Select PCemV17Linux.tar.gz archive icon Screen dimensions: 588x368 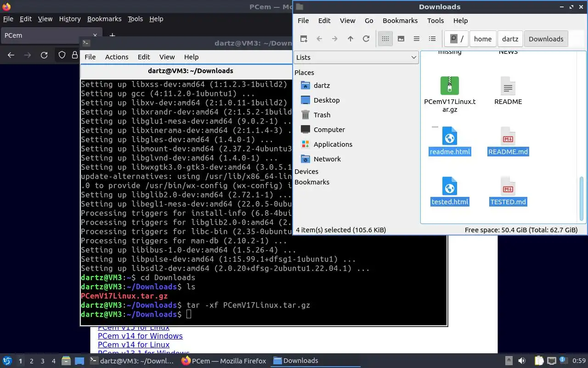coord(450,86)
